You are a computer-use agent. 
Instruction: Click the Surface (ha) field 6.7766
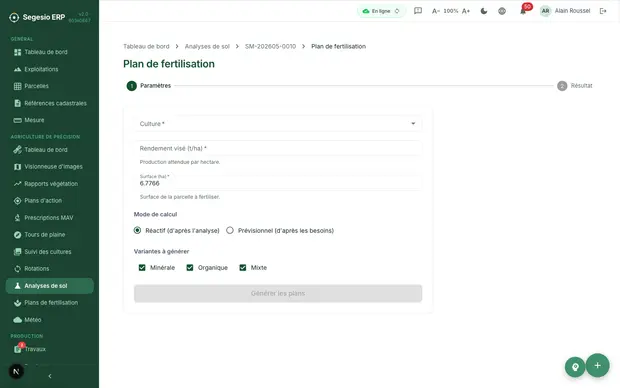point(278,181)
